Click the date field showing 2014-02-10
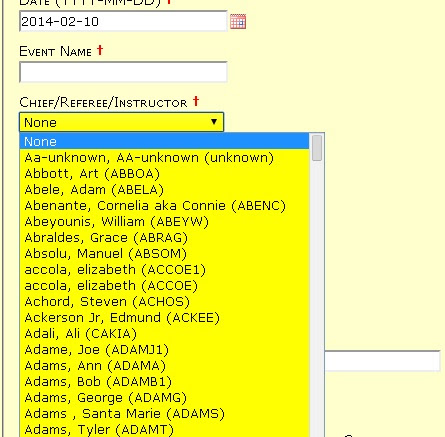445x437 pixels. [x=123, y=21]
